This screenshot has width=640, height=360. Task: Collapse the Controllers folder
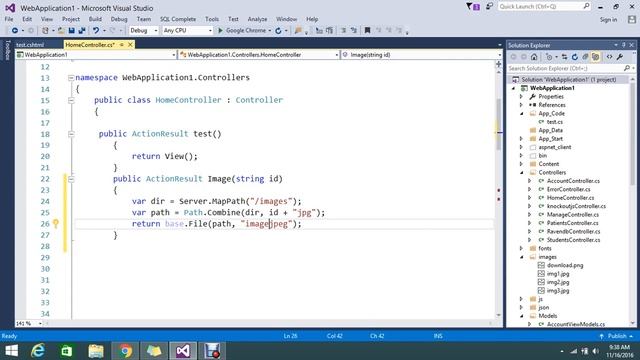pyautogui.click(x=521, y=173)
